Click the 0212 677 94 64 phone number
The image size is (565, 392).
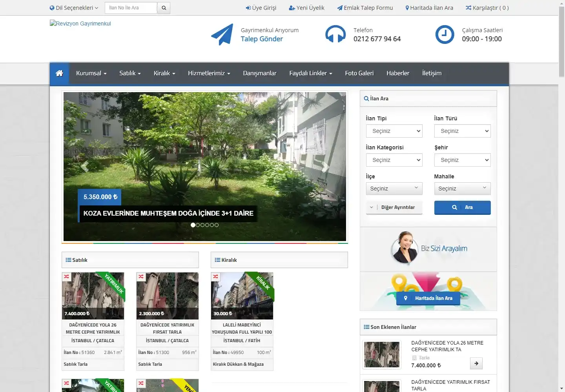pyautogui.click(x=377, y=39)
